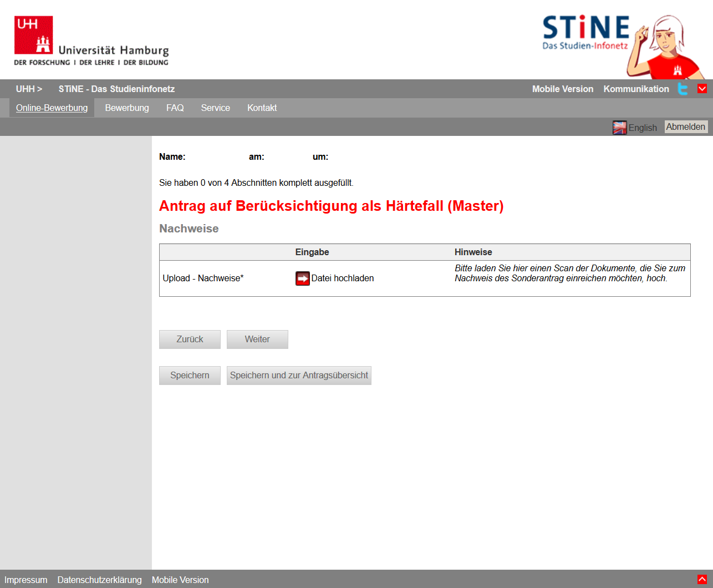713x588 pixels.
Task: Open the Datei hochladen link
Action: click(x=342, y=278)
